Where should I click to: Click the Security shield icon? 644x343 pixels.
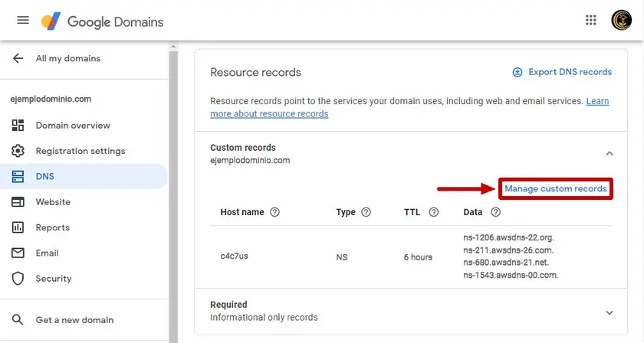click(x=18, y=279)
